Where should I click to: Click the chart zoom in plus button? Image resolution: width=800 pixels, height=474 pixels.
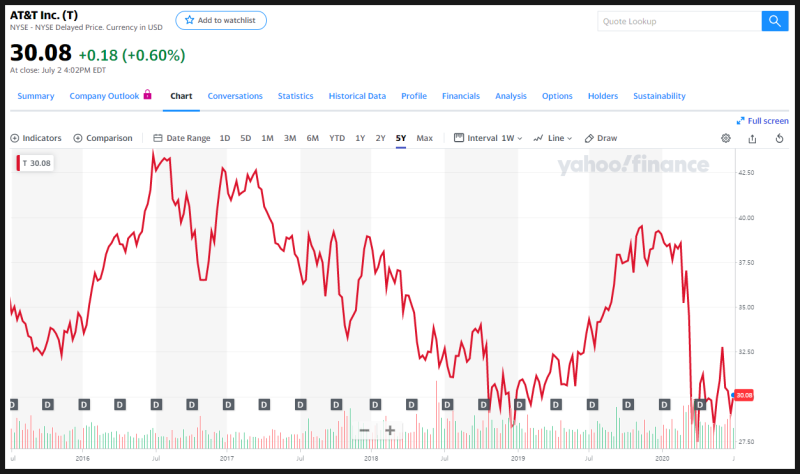(x=390, y=430)
